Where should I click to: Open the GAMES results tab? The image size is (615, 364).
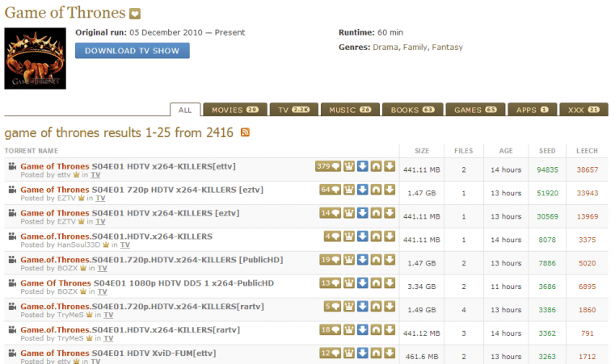point(474,110)
